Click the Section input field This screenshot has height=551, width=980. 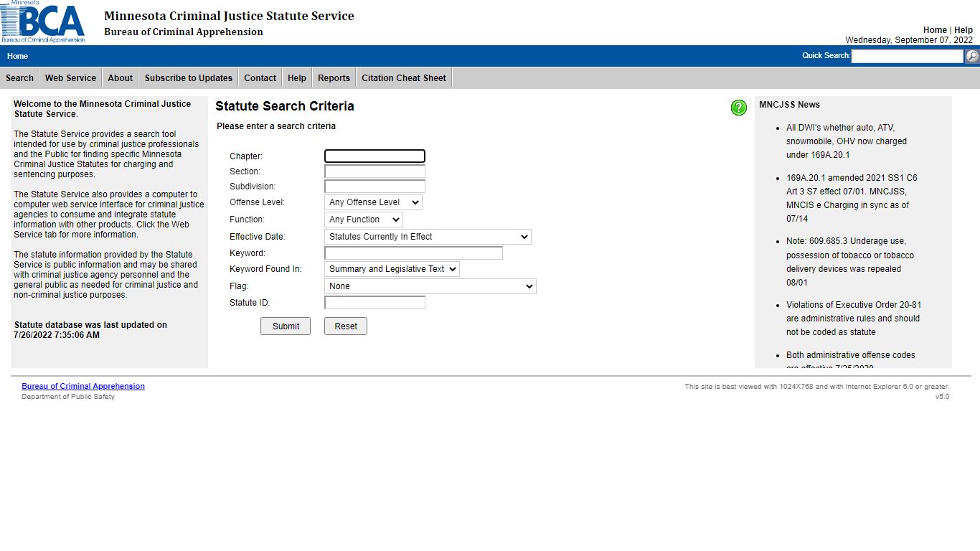[x=374, y=171]
